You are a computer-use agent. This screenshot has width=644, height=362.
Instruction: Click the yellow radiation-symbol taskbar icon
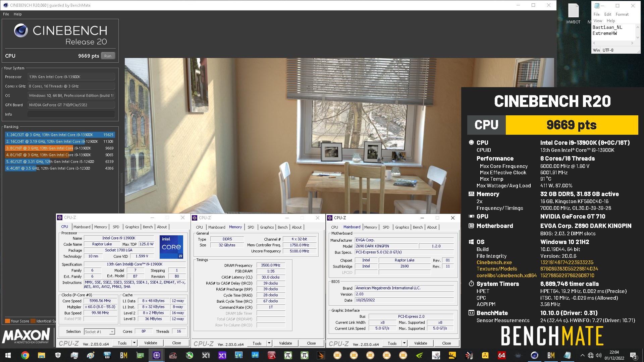click(485, 355)
